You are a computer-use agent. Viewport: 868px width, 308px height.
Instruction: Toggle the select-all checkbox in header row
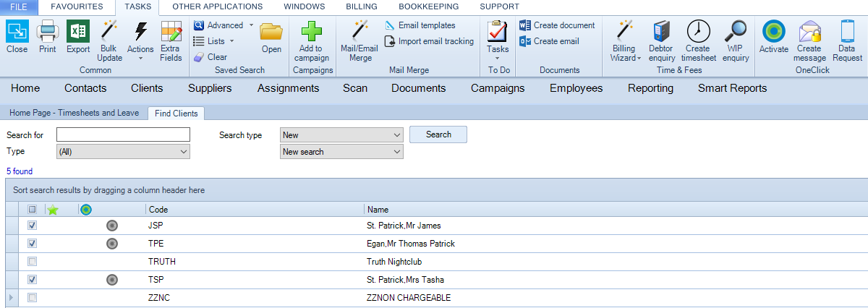coord(32,210)
